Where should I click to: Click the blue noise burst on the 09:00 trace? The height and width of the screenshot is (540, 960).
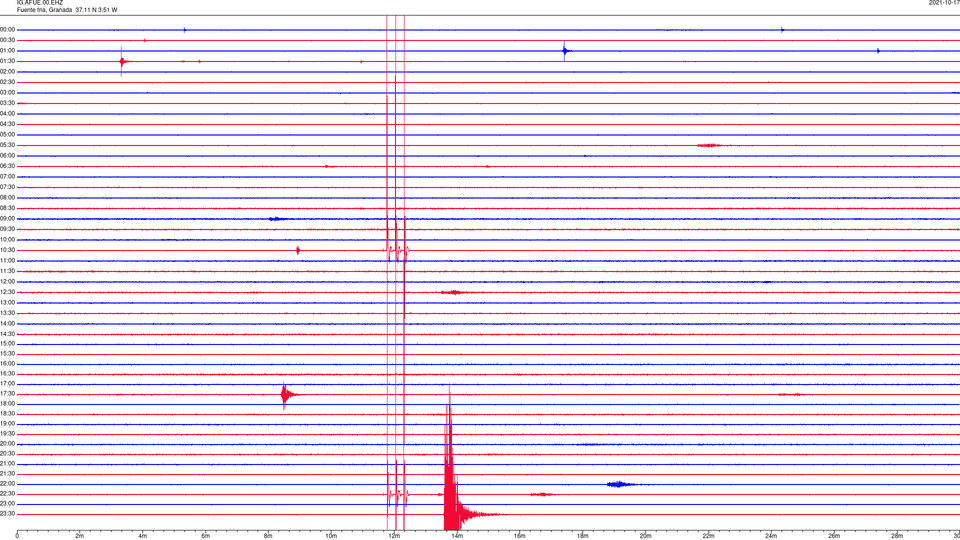(x=276, y=219)
